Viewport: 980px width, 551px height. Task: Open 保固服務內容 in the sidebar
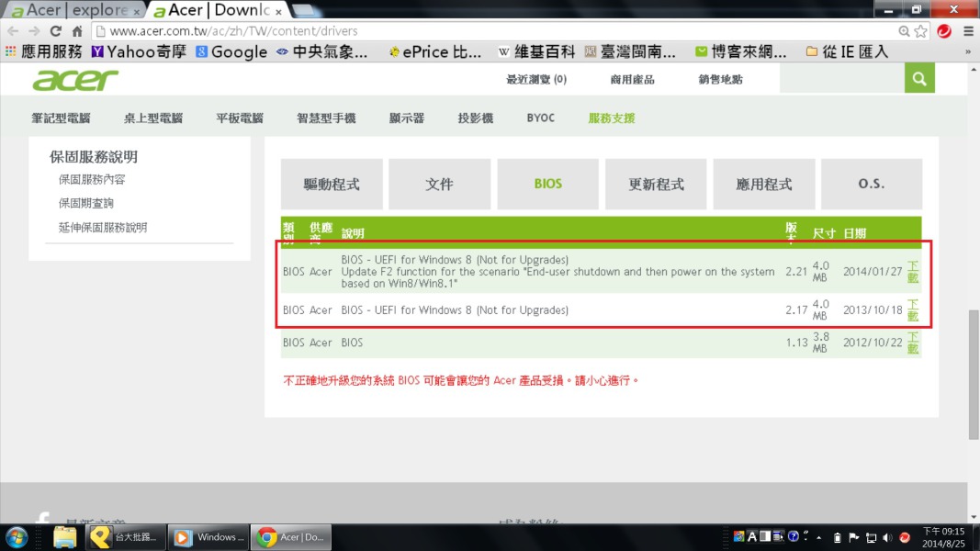pyautogui.click(x=92, y=180)
